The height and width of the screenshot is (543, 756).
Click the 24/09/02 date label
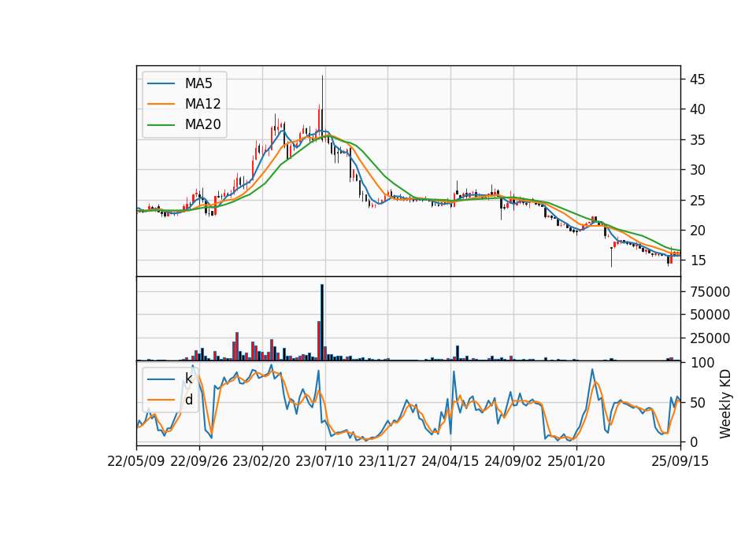513,461
